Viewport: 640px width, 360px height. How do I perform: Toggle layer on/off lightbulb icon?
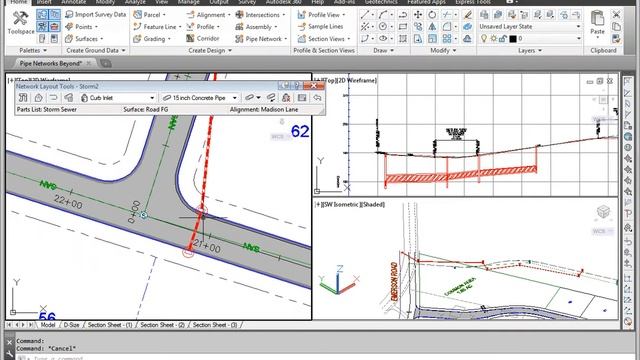tap(484, 38)
